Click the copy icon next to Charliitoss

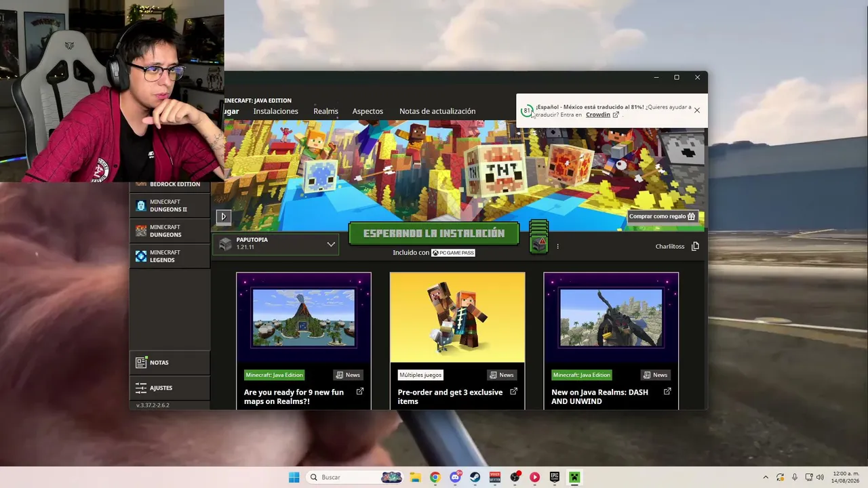click(695, 246)
